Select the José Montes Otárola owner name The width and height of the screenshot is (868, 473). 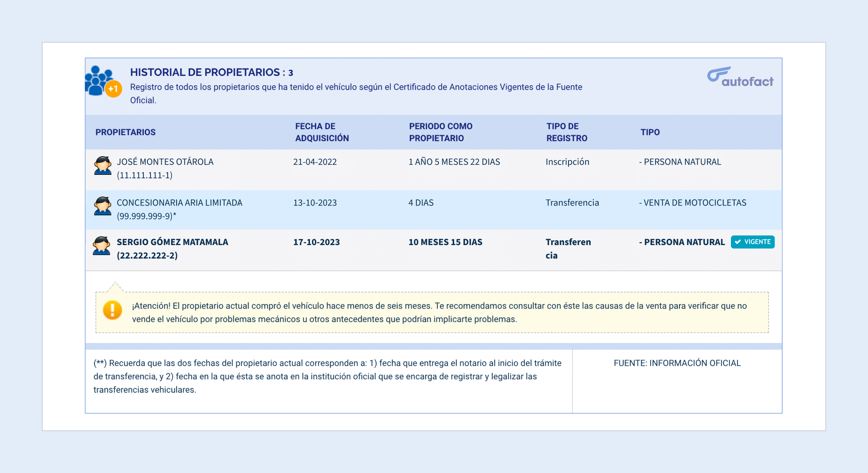pos(165,162)
